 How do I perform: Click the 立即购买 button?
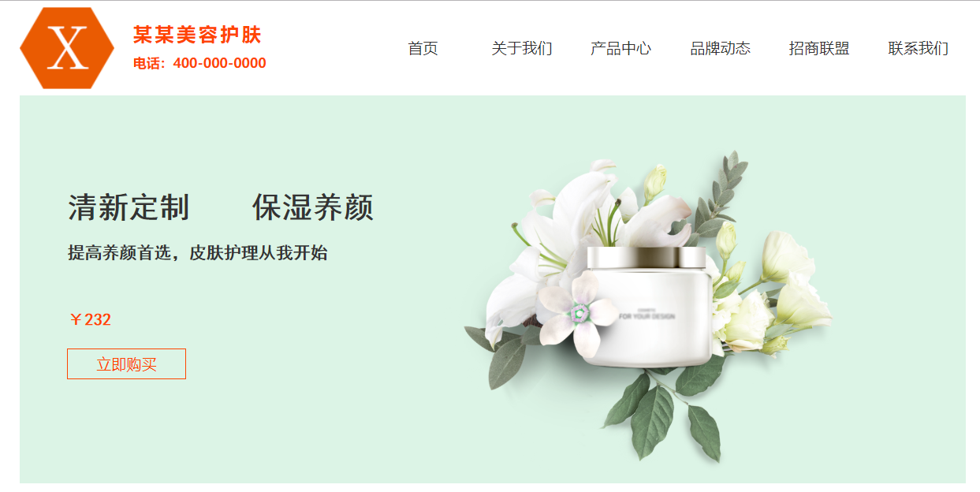(x=126, y=364)
